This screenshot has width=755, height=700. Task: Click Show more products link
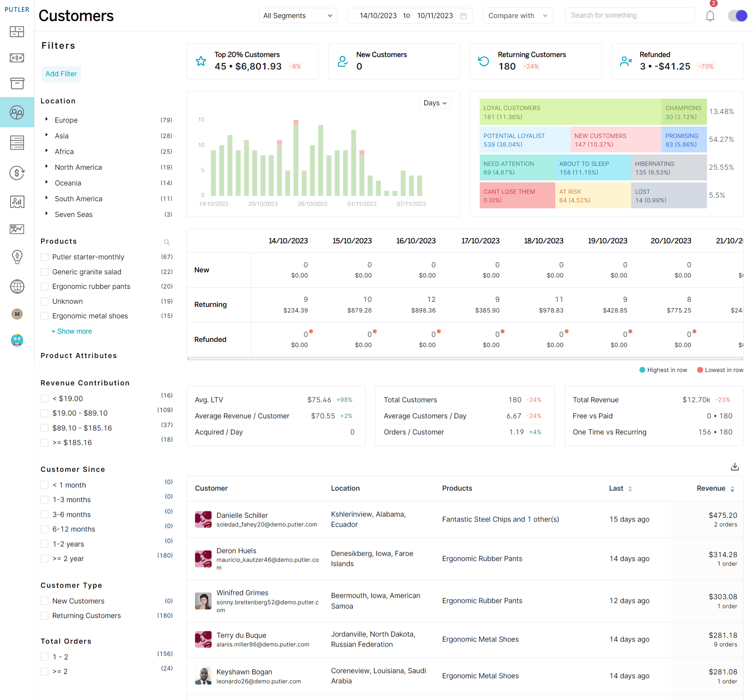coord(72,331)
